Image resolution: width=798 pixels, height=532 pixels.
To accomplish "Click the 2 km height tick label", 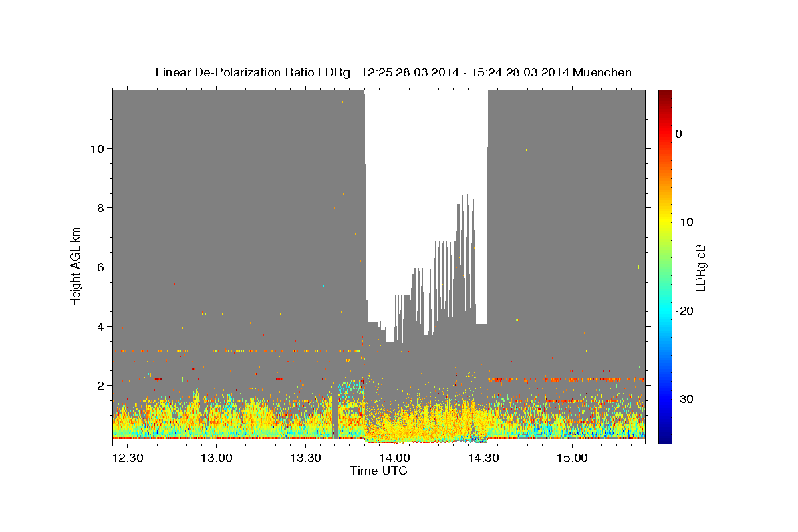I will pyautogui.click(x=99, y=385).
